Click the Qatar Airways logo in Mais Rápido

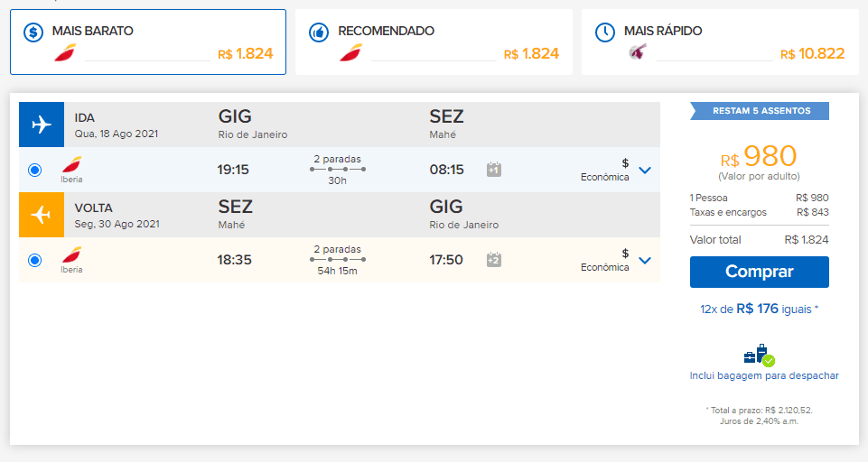639,52
